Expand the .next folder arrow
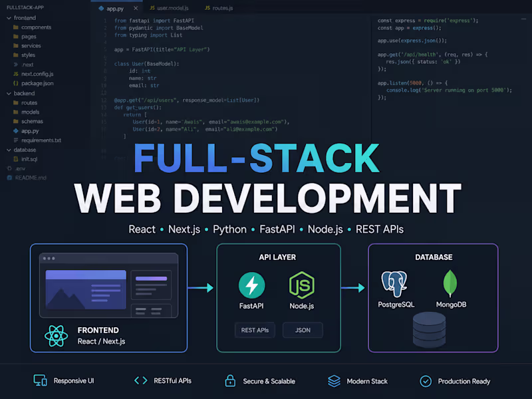Screen dimensions: 532x399 coord(15,65)
